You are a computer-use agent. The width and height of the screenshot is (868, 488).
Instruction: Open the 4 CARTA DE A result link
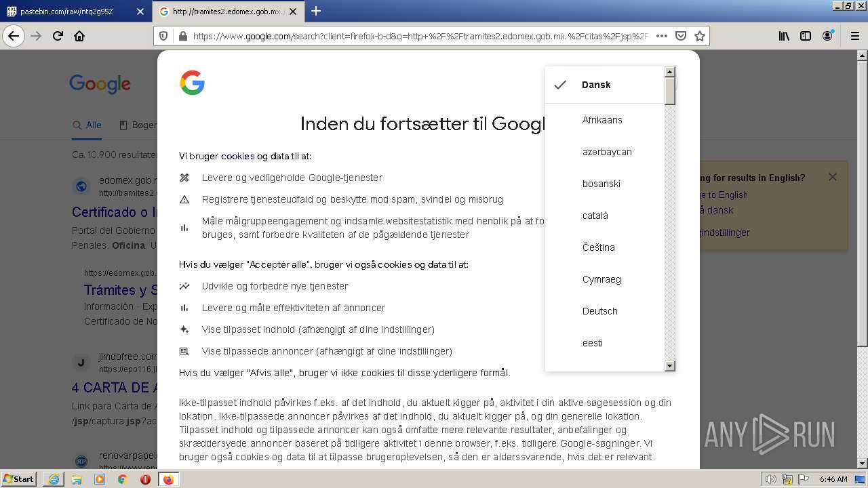(x=115, y=388)
